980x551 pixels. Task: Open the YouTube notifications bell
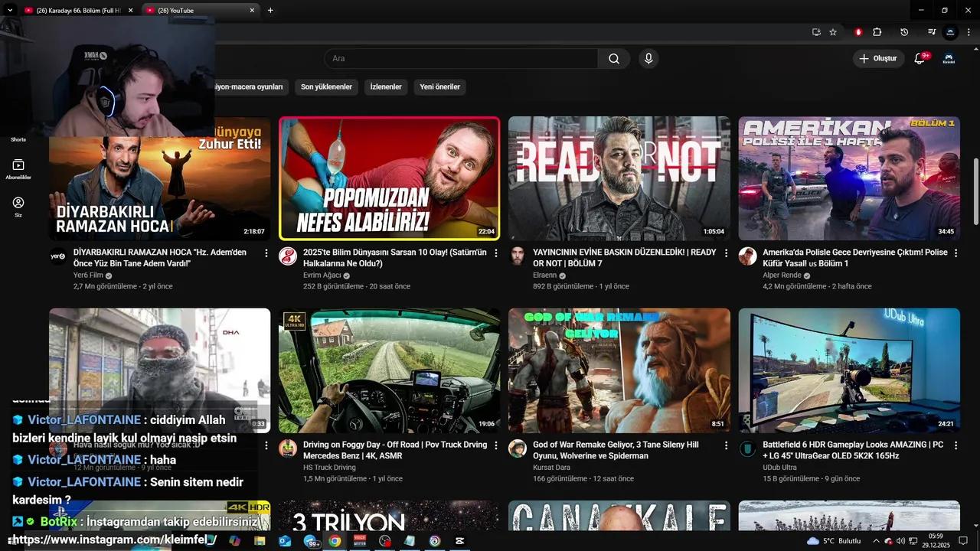click(920, 59)
